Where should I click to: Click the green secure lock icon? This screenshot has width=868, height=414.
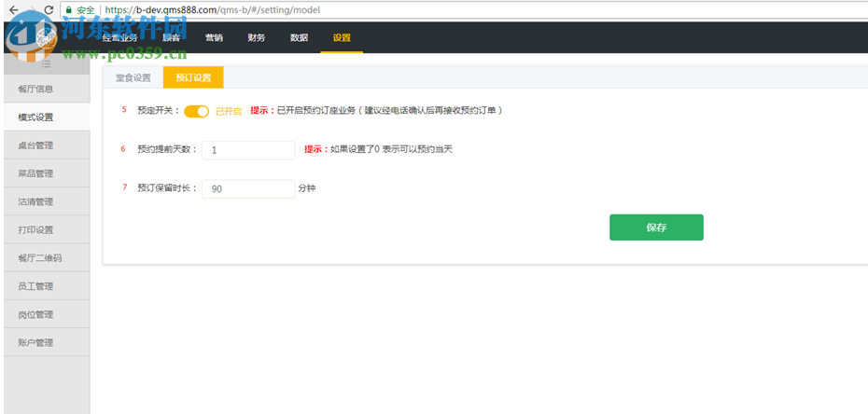69,10
